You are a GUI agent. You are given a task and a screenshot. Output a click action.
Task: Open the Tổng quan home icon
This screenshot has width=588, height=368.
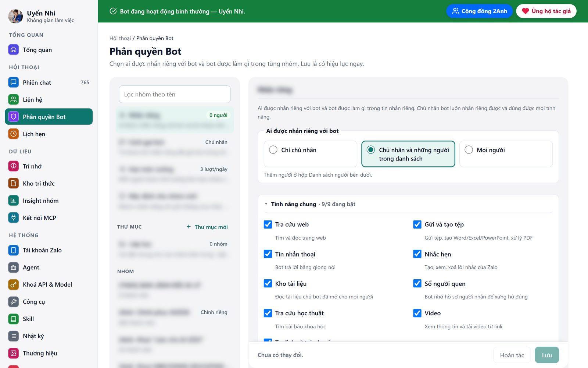coord(14,50)
